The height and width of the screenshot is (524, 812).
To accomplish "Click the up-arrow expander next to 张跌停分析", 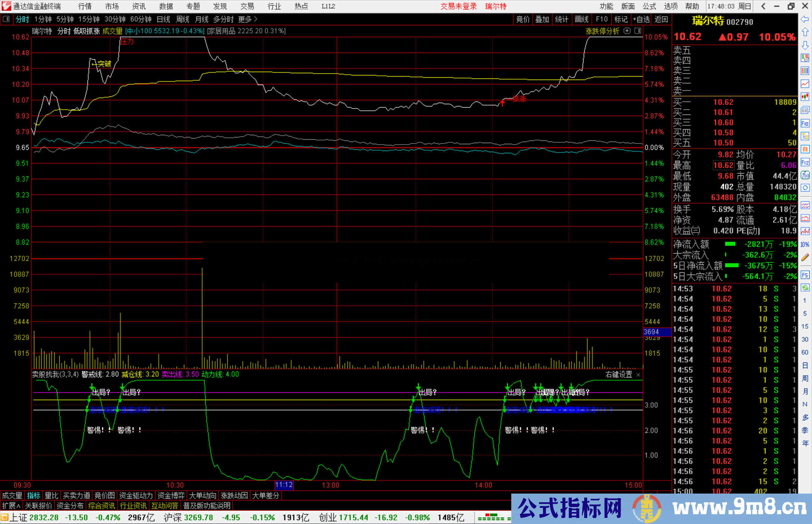I will click(x=627, y=31).
